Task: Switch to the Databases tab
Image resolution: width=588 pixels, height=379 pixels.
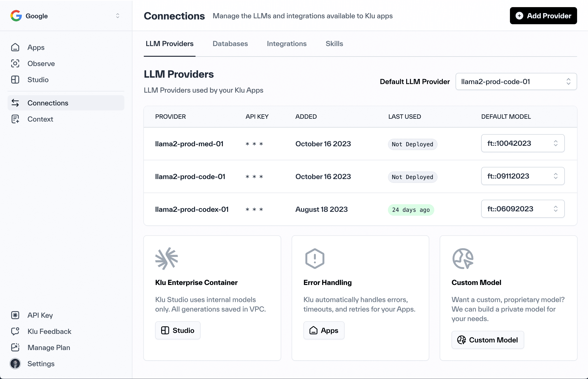Action: (230, 44)
